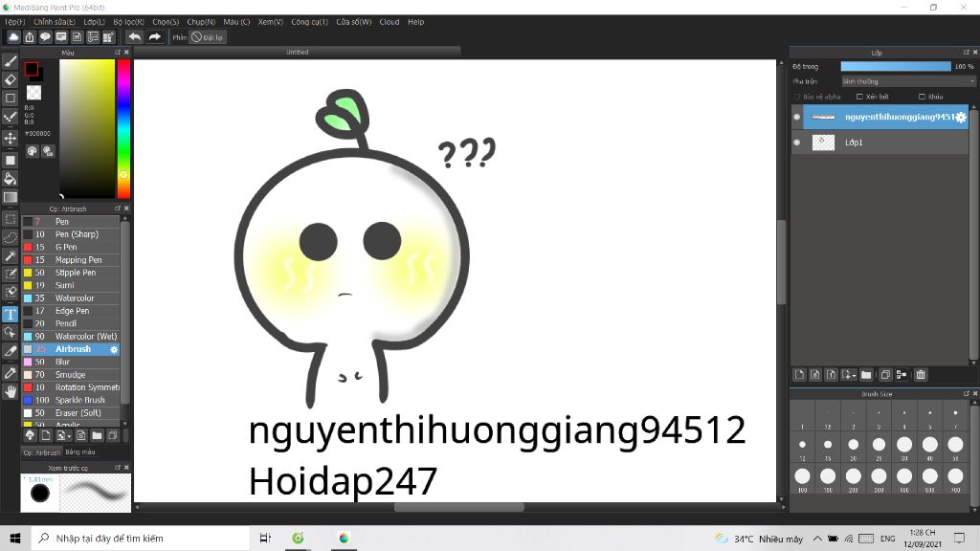
Task: Select the Eraser (Soft) brush
Action: (x=71, y=413)
